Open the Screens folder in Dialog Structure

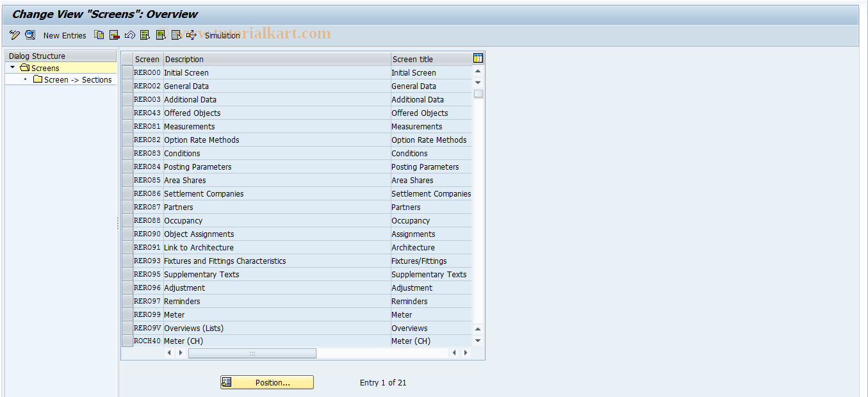tap(40, 68)
